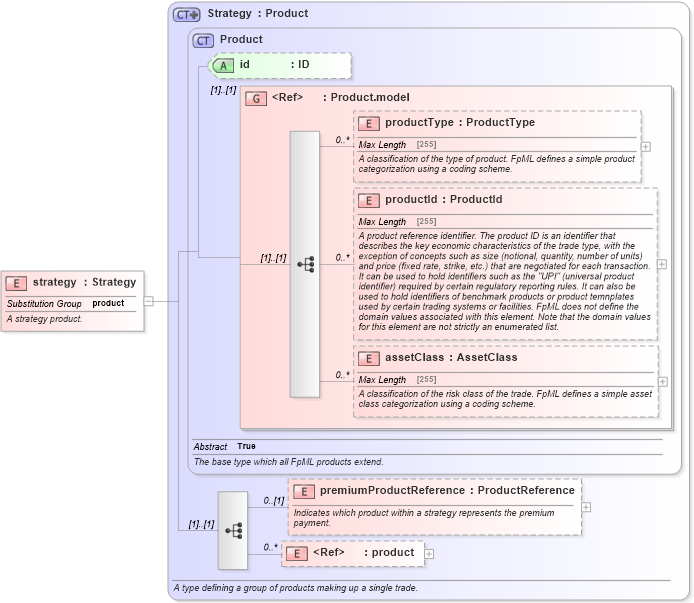Viewport: 694px width, 603px height.
Task: Click the A attribute icon for id
Action: tap(224, 66)
